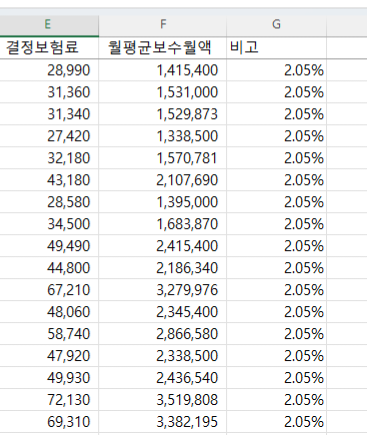Image resolution: width=367 pixels, height=435 pixels.
Task: Click the cell with value 3,382,195
Action: 163,422
